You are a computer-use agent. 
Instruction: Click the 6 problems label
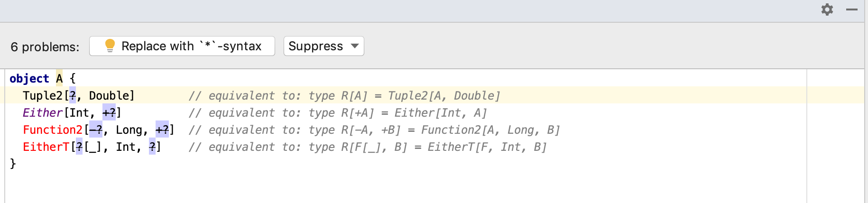point(45,47)
